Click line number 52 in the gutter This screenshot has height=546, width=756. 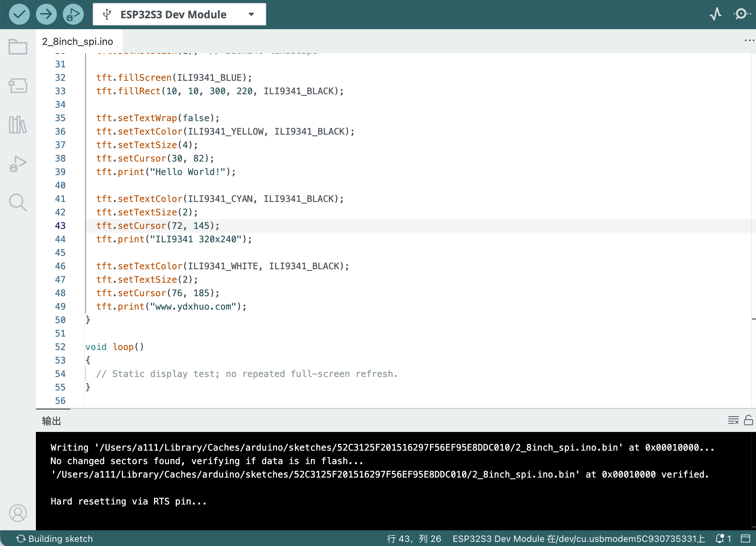60,347
